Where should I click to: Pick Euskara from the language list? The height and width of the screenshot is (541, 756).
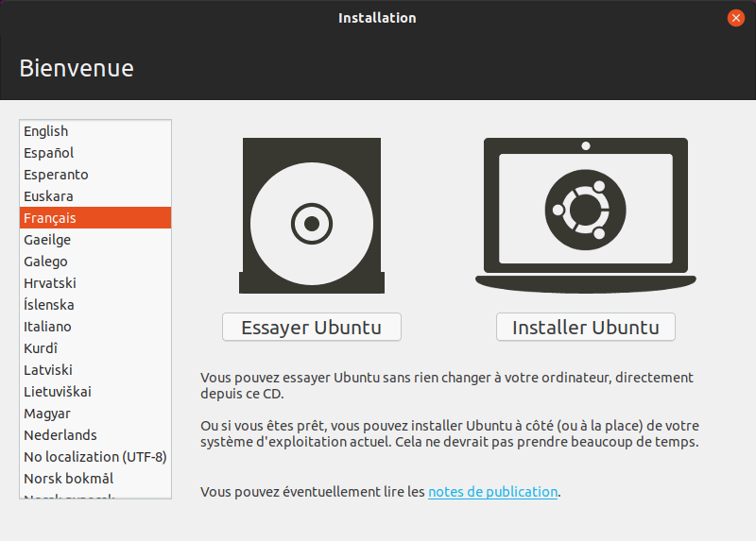(48, 196)
